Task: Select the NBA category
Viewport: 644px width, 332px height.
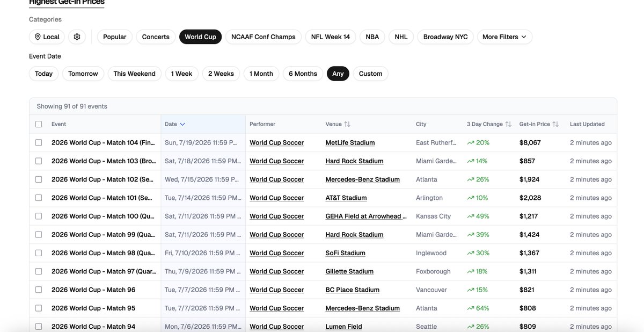Action: [x=372, y=37]
